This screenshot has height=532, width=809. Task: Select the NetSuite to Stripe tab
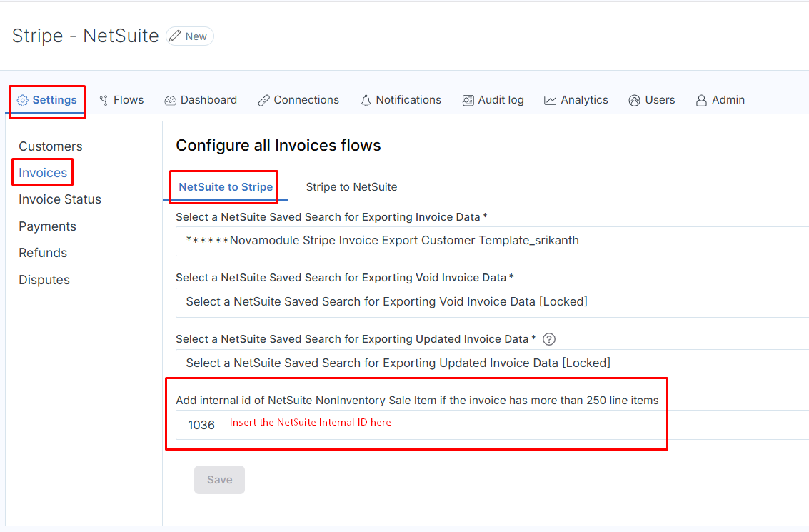point(226,187)
